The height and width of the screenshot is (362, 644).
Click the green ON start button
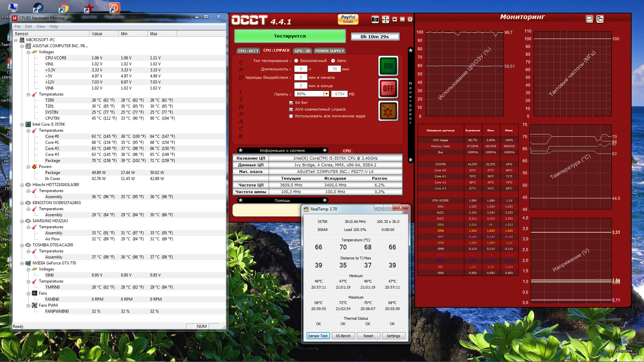[x=388, y=66]
